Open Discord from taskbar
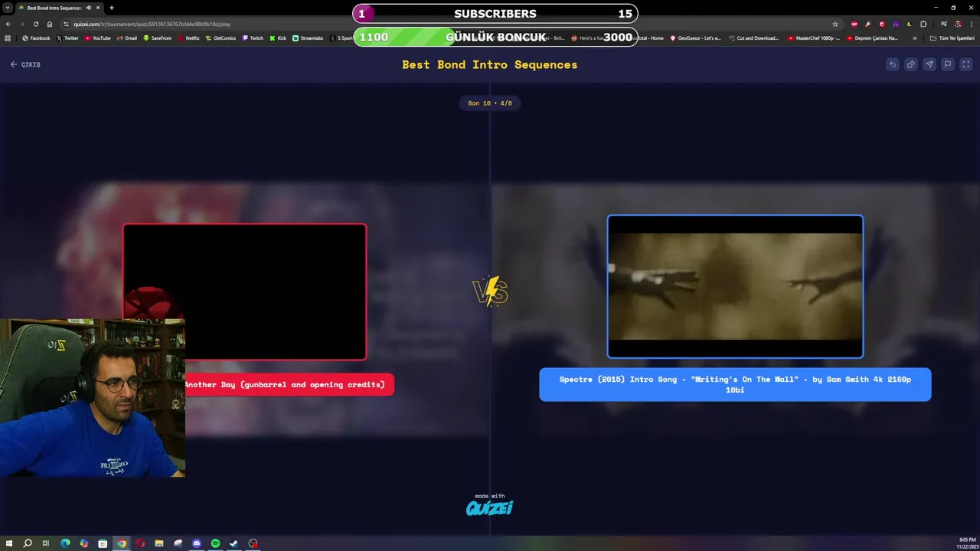The height and width of the screenshot is (551, 980). point(197,543)
